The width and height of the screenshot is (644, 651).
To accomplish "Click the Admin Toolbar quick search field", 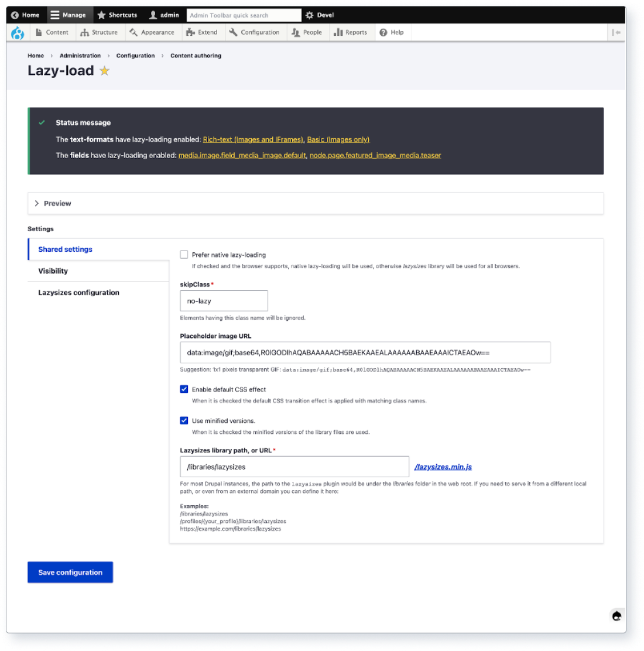I will (x=242, y=15).
